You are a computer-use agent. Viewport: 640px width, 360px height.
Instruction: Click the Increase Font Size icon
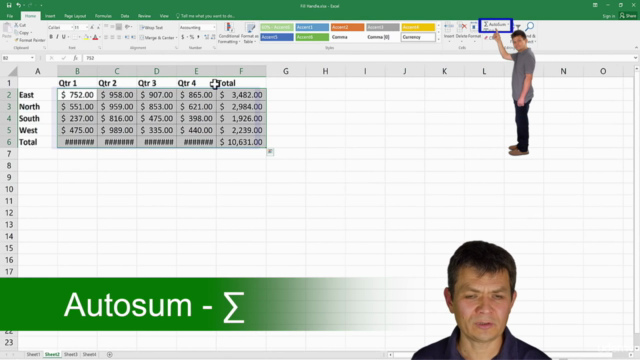pyautogui.click(x=92, y=27)
